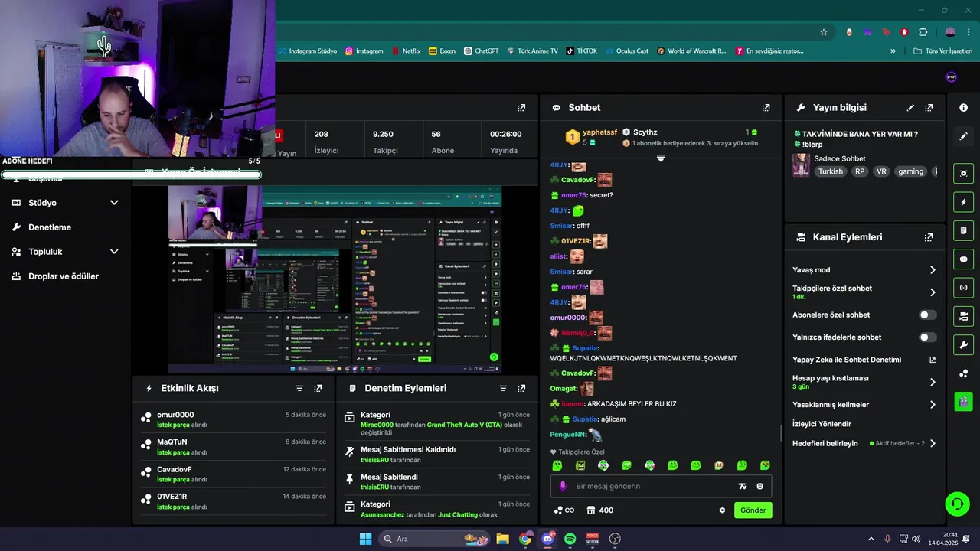Toggle the wrench stream info widget in sidebar

tap(963, 344)
